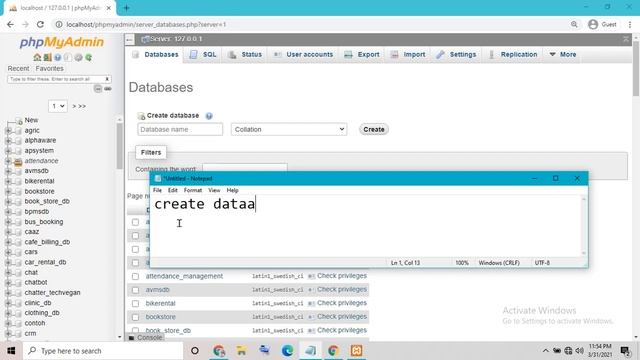This screenshot has width=640, height=360.
Task: Tick checkbox for bookstore database row
Action: (x=135, y=317)
